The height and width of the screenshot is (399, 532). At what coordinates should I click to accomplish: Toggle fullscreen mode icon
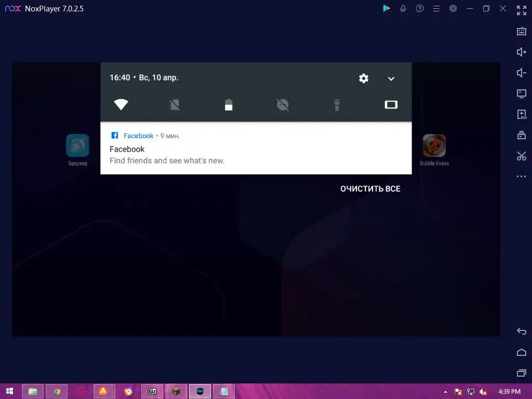522,10
